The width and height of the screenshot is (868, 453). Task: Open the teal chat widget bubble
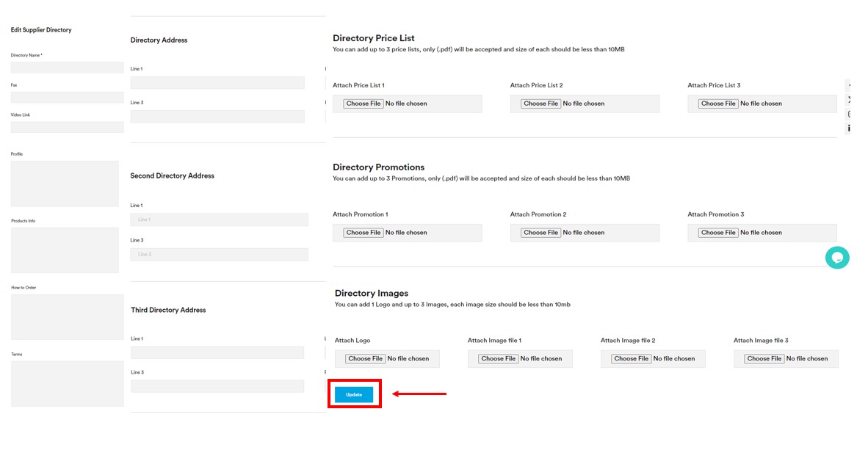tap(837, 258)
